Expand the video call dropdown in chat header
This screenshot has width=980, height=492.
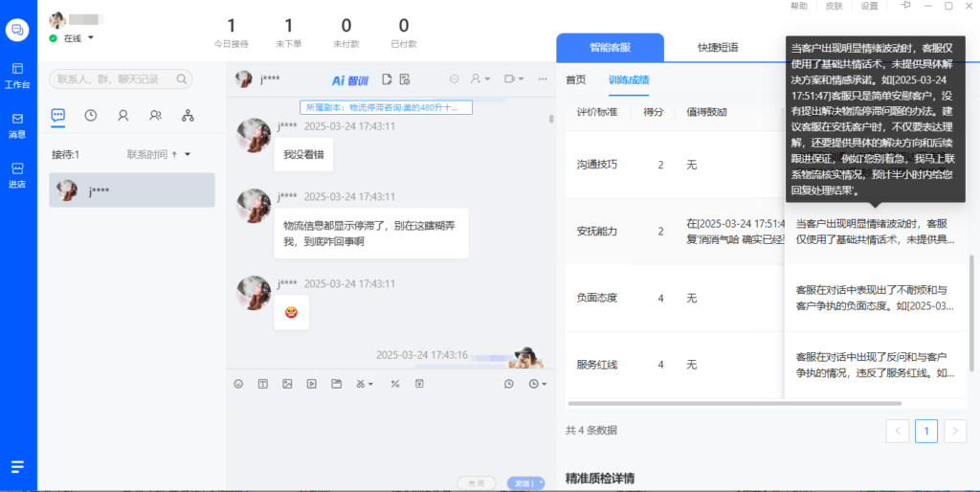click(522, 79)
